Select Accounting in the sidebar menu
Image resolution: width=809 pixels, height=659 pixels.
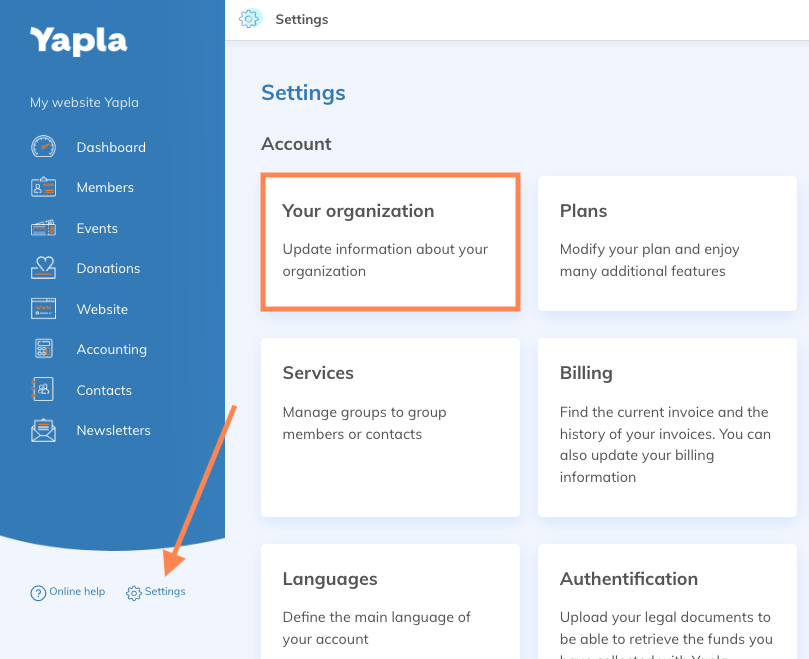tap(111, 349)
